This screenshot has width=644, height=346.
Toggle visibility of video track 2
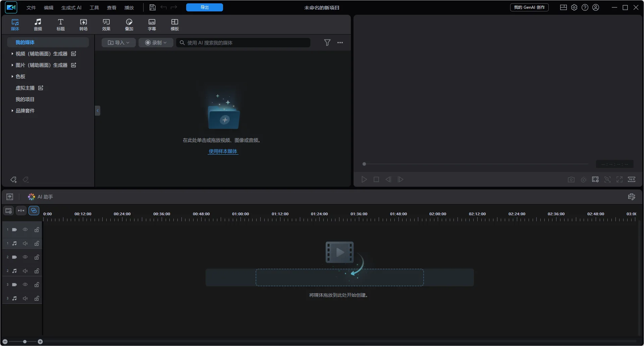coord(25,257)
